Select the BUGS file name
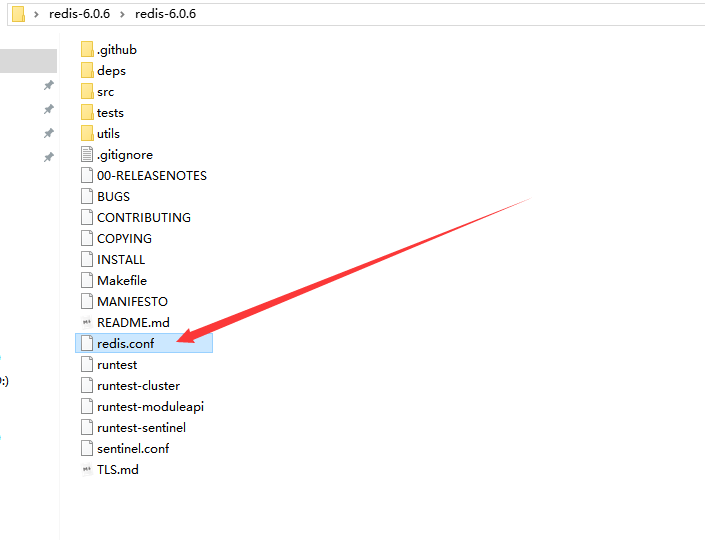Image resolution: width=705 pixels, height=540 pixels. click(113, 196)
